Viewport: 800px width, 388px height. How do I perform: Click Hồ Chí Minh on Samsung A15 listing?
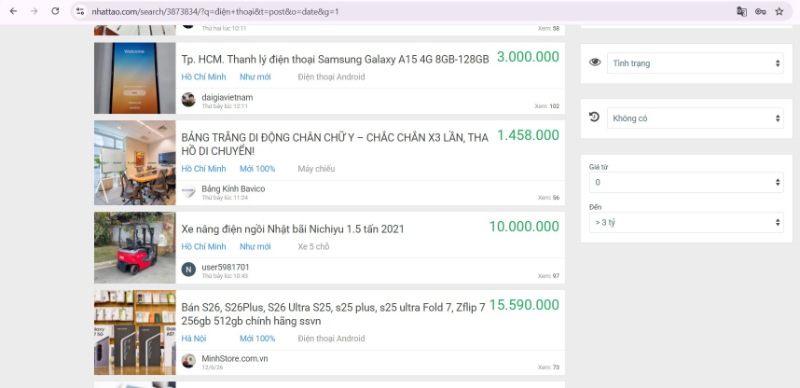[x=204, y=77]
